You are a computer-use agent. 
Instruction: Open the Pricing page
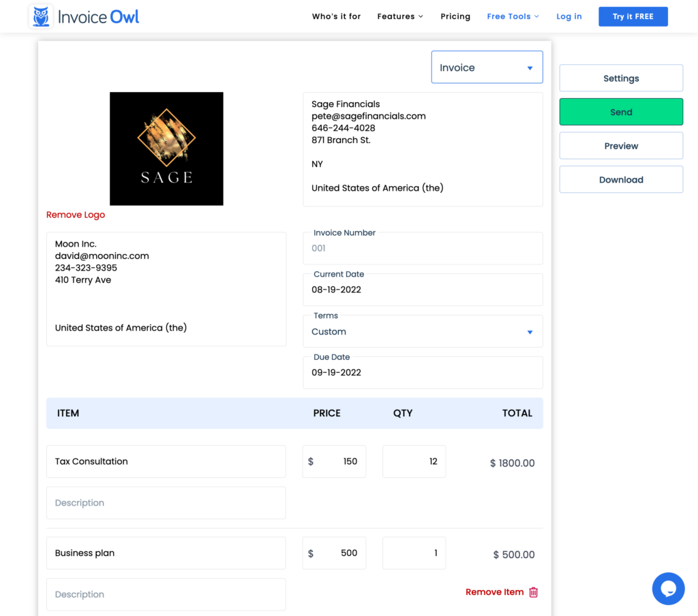tap(455, 16)
